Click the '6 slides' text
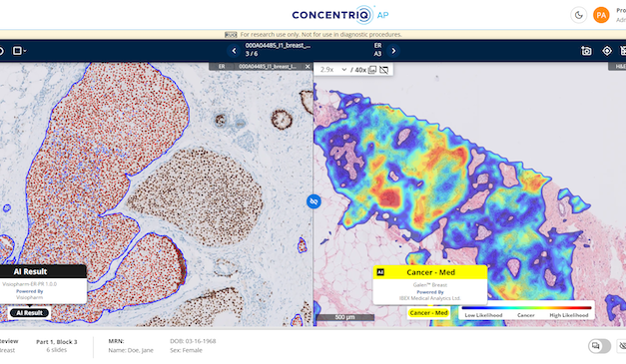This screenshot has height=364, width=626. pyautogui.click(x=57, y=350)
